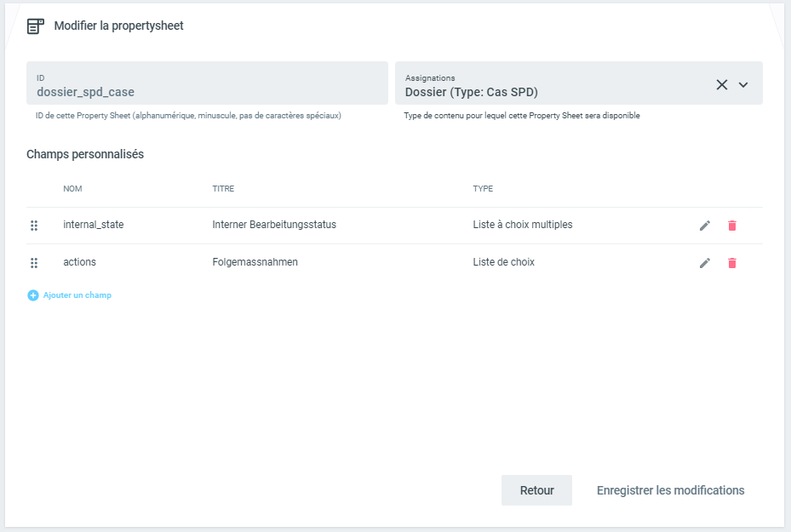791x532 pixels.
Task: Click the TYPE column header
Action: click(483, 189)
